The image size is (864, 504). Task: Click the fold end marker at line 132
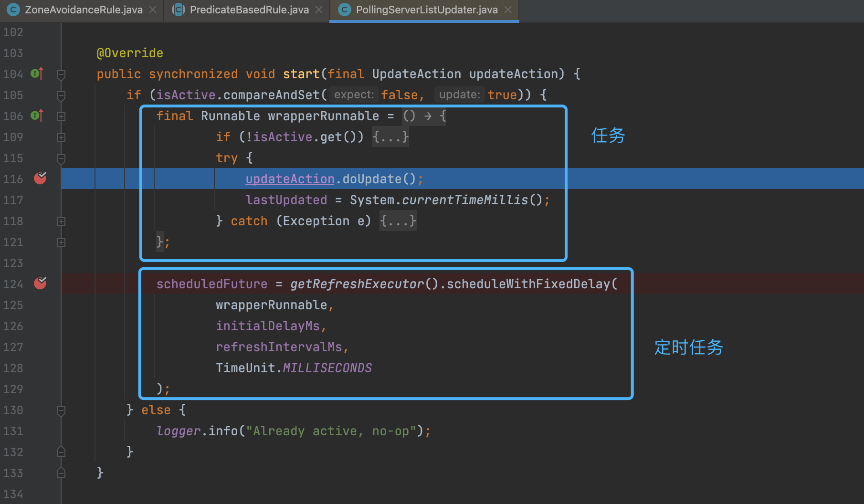click(x=61, y=451)
